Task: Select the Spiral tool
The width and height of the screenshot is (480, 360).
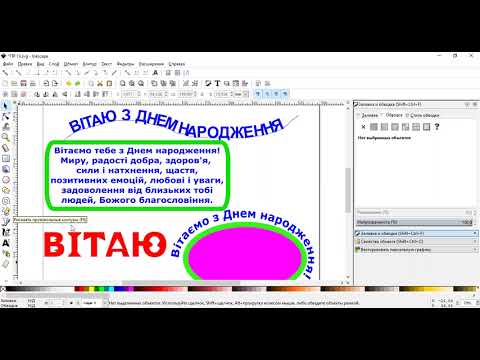Action: click(5, 201)
